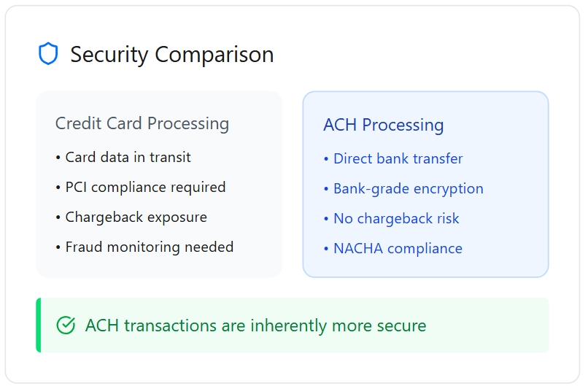Click the bullet dot before Bank-grade encryption
588x389 pixels.
[x=326, y=189]
